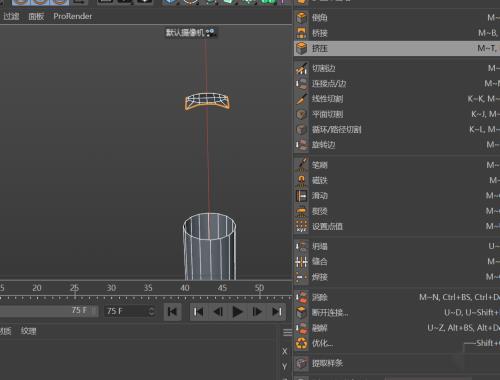Select 循环/路径切割 loop/path cut
500x380 pixels.
[397, 129]
